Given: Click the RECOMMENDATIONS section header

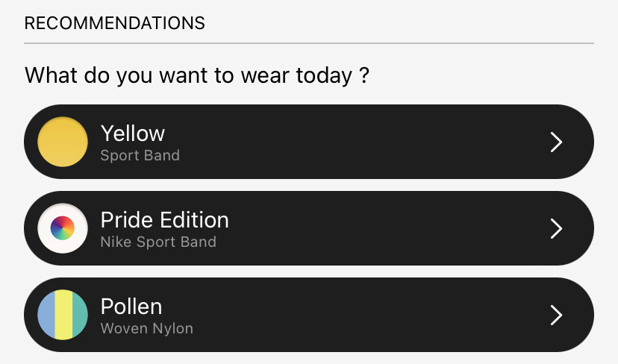Looking at the screenshot, I should point(115,23).
